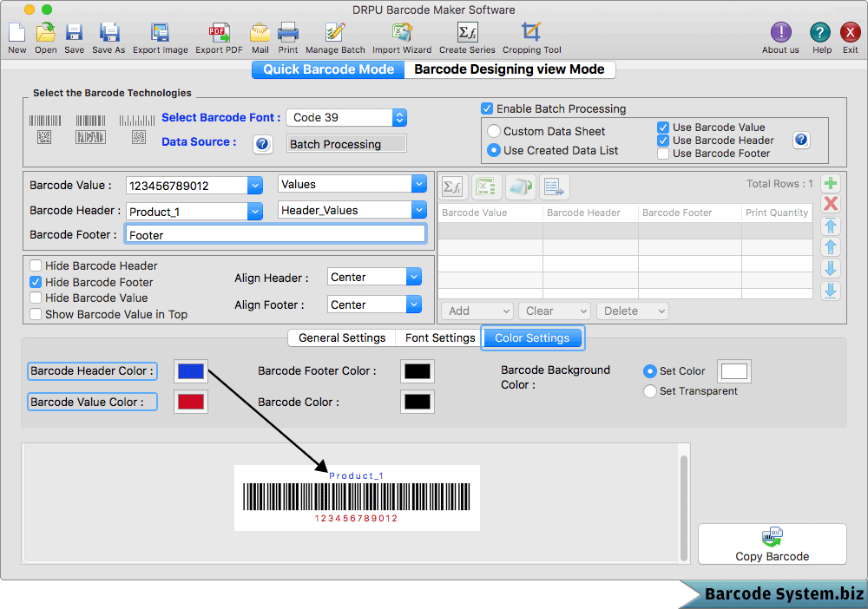Click the red X delete row icon
868x609 pixels.
point(831,204)
